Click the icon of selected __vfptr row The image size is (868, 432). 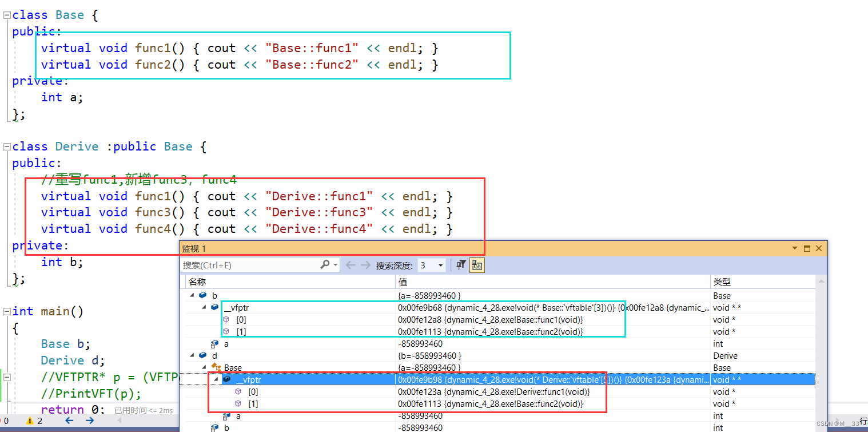coord(227,379)
